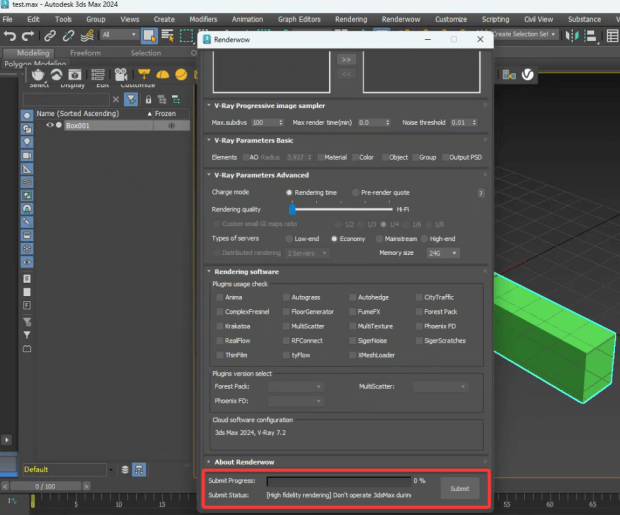This screenshot has height=515, width=620.
Task: Select the Mainstream server type
Action: tap(380, 239)
